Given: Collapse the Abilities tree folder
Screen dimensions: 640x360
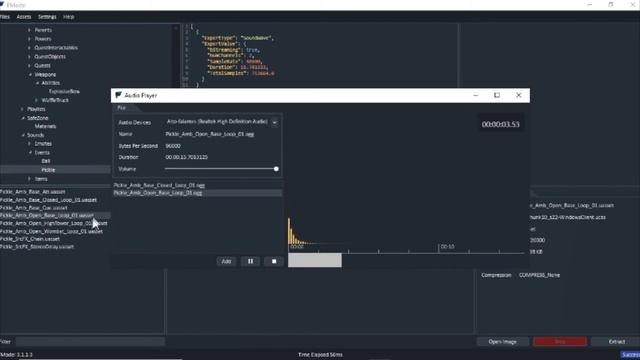Looking at the screenshot, I should [x=38, y=83].
